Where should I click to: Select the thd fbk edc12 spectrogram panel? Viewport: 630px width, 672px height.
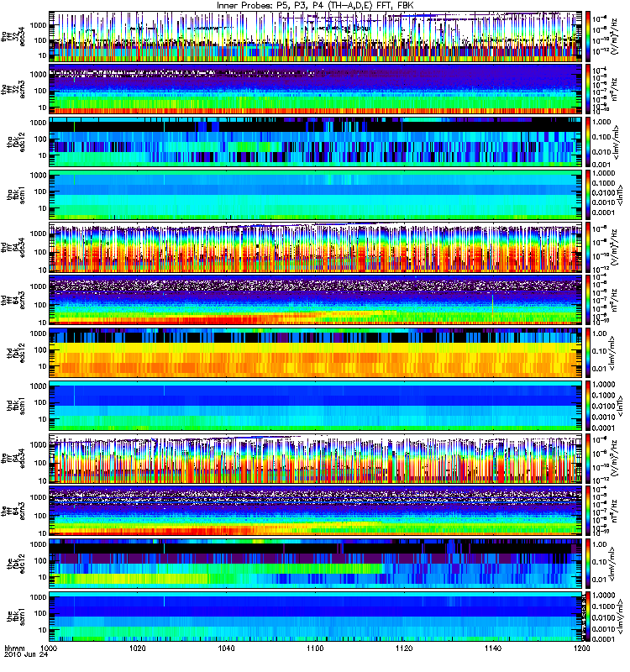pos(316,353)
